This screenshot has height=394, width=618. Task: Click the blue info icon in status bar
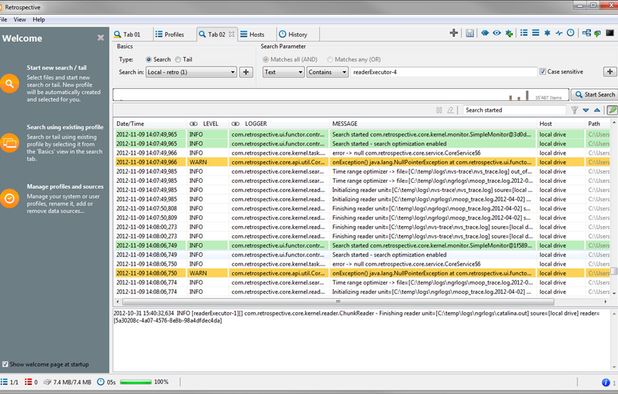pyautogui.click(x=606, y=382)
